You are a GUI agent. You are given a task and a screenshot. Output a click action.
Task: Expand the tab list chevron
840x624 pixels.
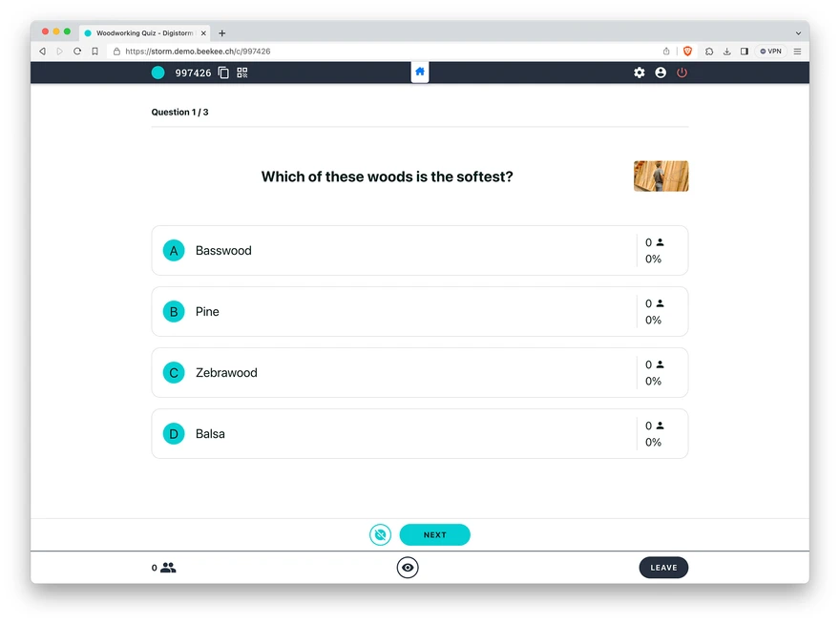pyautogui.click(x=798, y=33)
